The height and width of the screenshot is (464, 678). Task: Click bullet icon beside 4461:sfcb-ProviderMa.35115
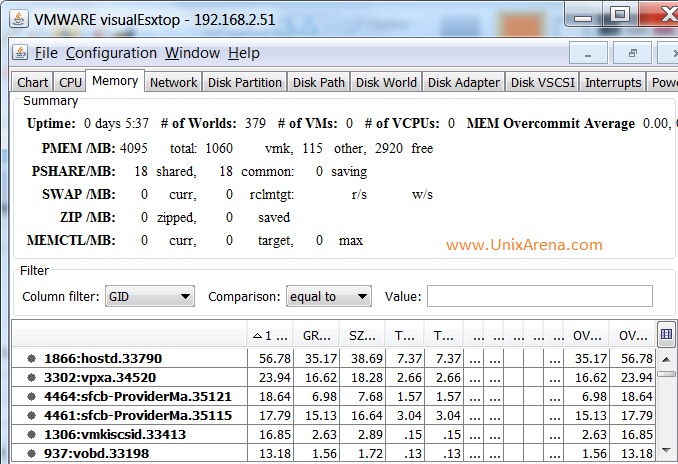click(x=31, y=415)
